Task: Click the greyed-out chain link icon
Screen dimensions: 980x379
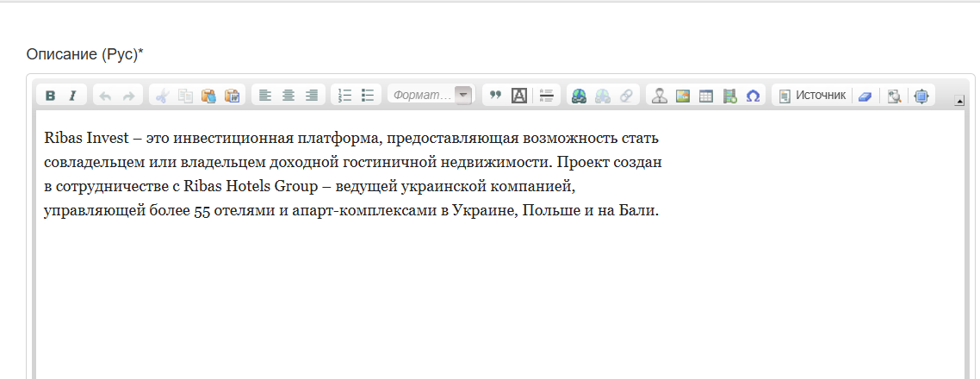Action: tap(625, 96)
